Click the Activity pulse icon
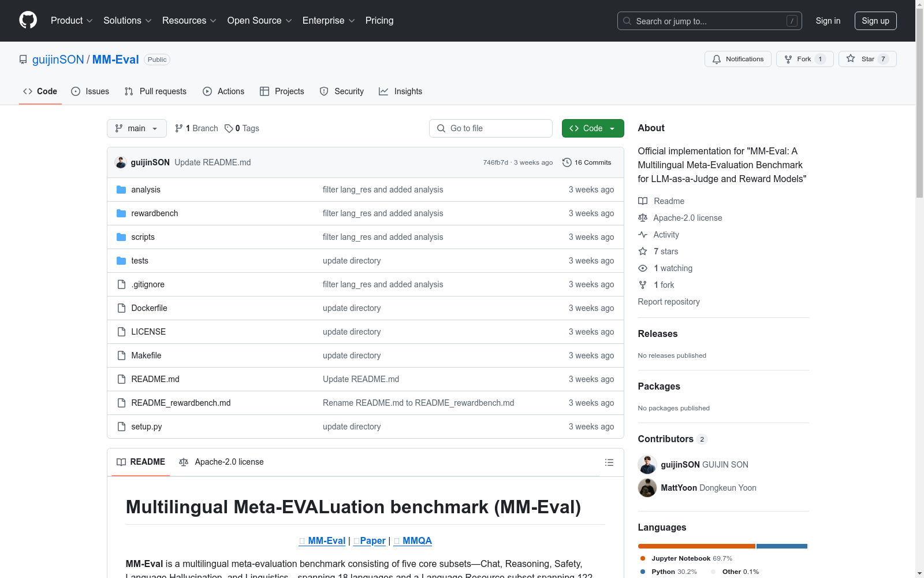 pyautogui.click(x=643, y=235)
